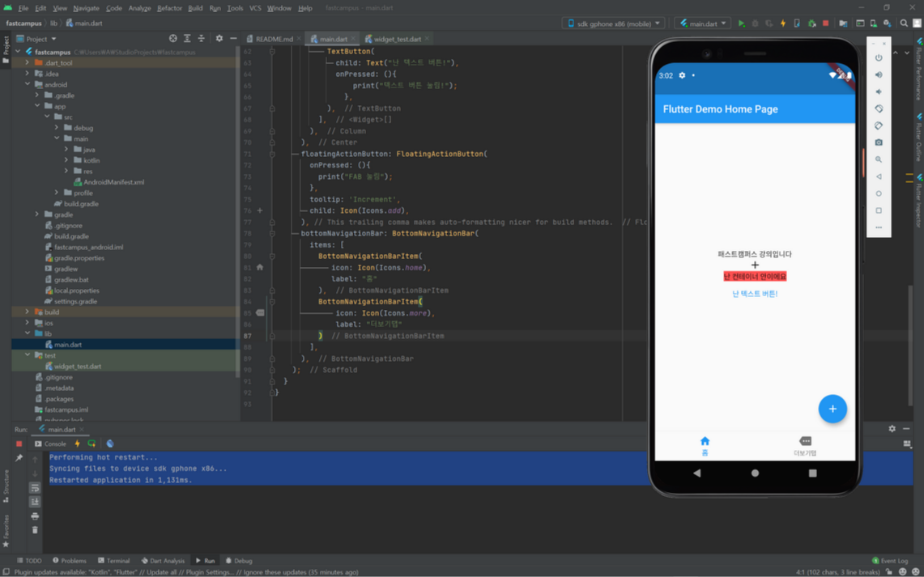
Task: Trigger Flutter hot reload lightning in main toolbar
Action: point(783,23)
